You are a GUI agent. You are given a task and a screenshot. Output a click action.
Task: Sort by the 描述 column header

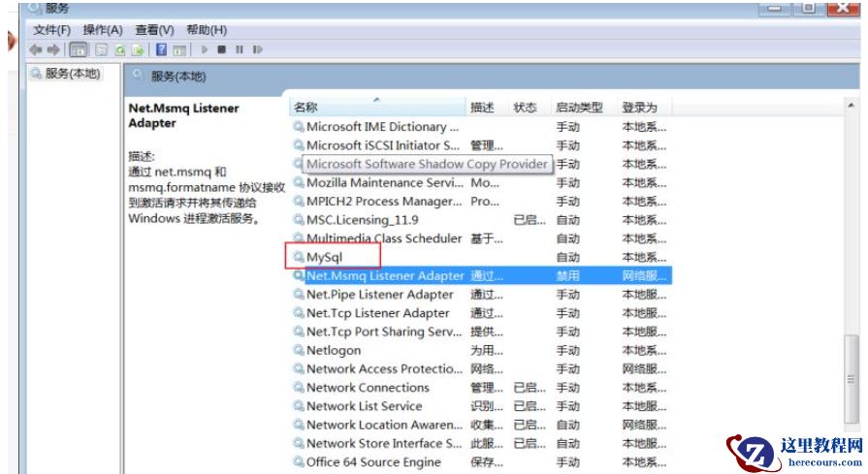click(487, 108)
